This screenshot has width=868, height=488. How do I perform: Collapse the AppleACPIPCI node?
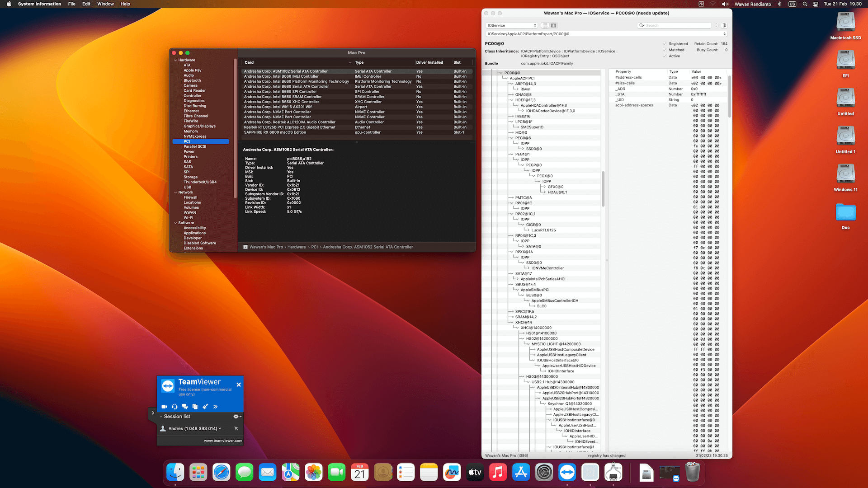coord(506,78)
